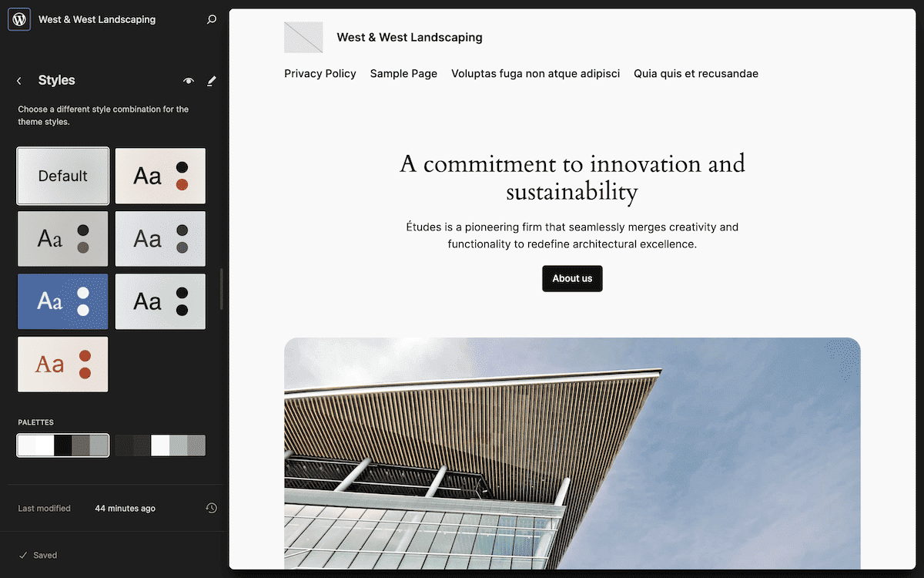Select the dark gray style variation
924x578 pixels.
(63, 239)
